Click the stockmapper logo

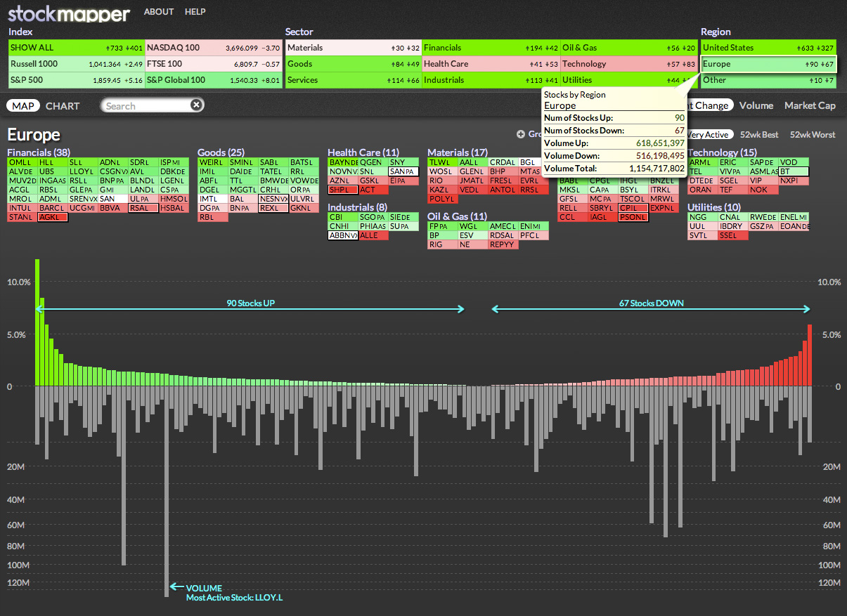click(x=69, y=13)
